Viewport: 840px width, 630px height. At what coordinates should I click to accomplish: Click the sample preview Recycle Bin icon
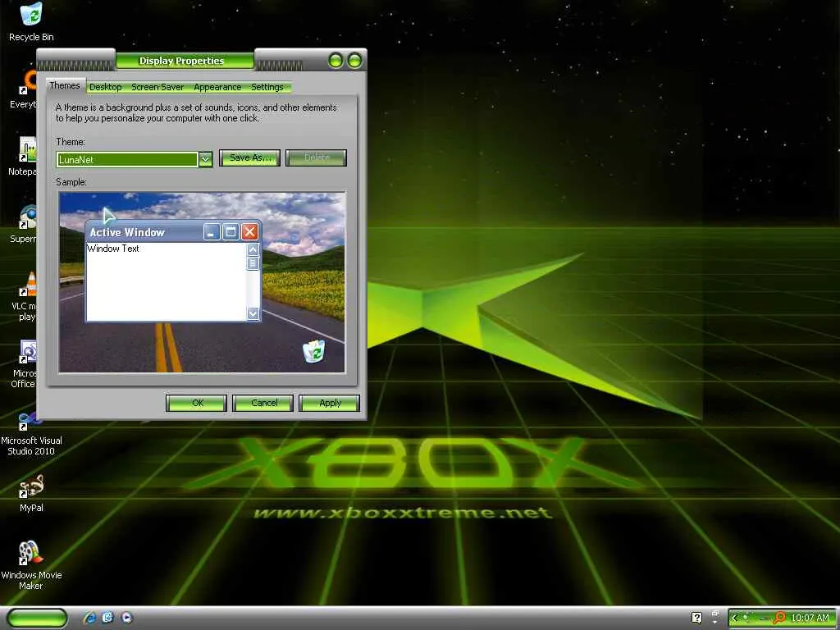pyautogui.click(x=314, y=351)
